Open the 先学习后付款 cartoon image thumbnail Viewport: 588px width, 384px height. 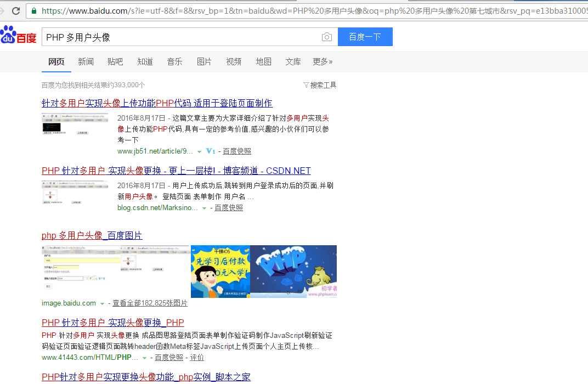click(220, 272)
